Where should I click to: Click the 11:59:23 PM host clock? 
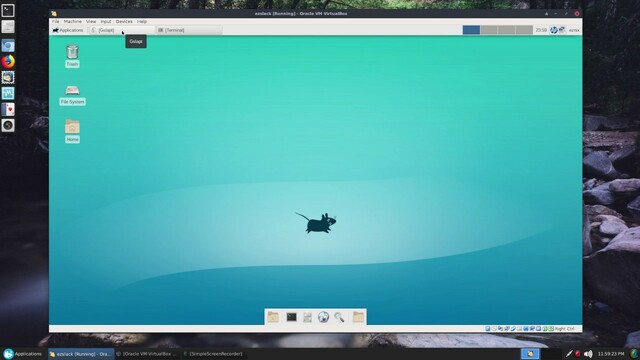(x=611, y=354)
